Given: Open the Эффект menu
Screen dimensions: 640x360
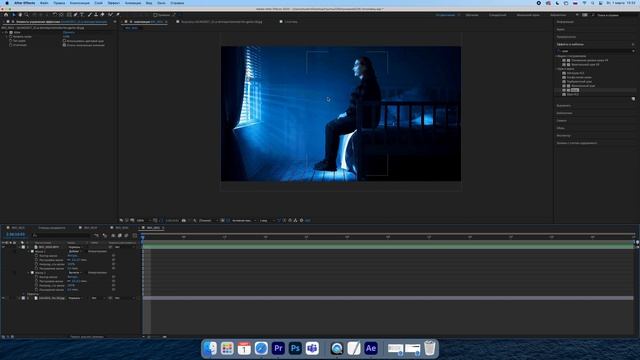Looking at the screenshot, I should pyautogui.click(x=113, y=3).
